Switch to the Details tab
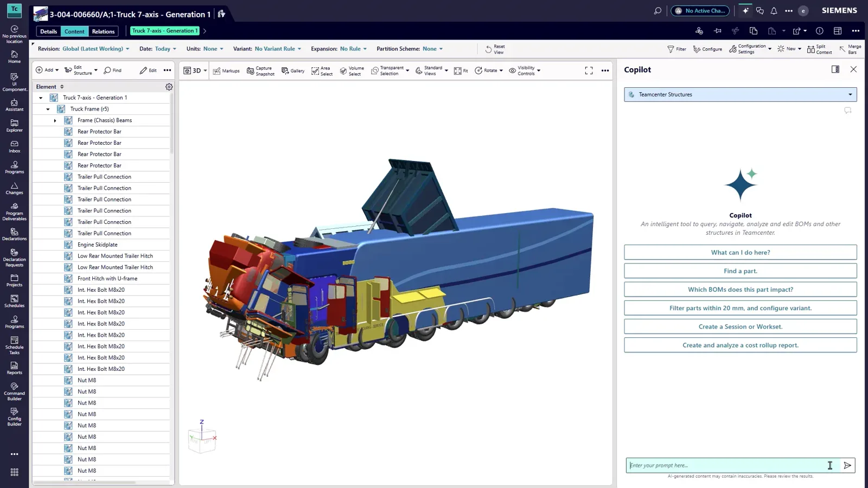Viewport: 868px width, 488px height. pyautogui.click(x=48, y=31)
